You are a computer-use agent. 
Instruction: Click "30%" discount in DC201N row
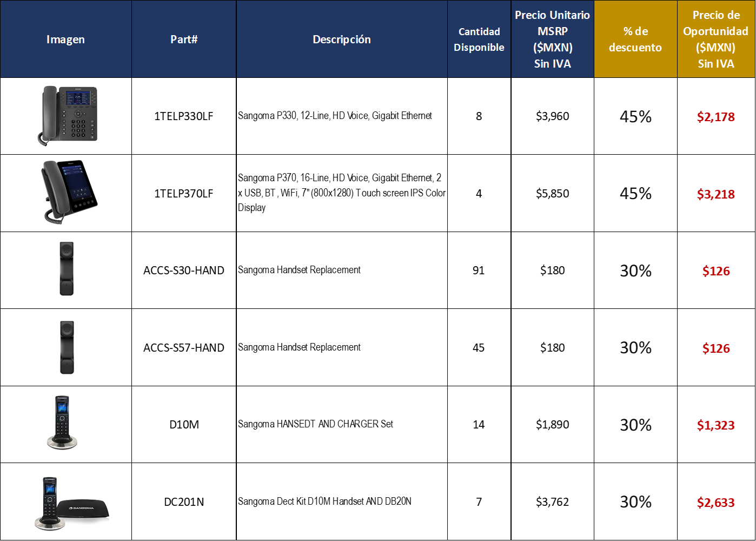(x=635, y=502)
